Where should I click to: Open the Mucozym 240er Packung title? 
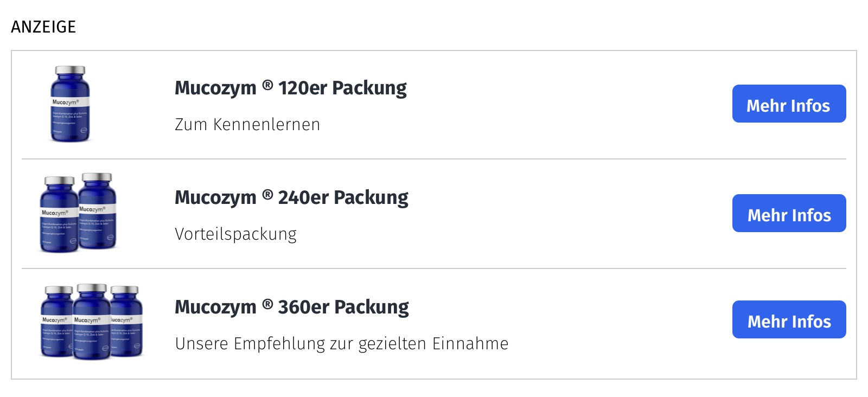coord(291,197)
